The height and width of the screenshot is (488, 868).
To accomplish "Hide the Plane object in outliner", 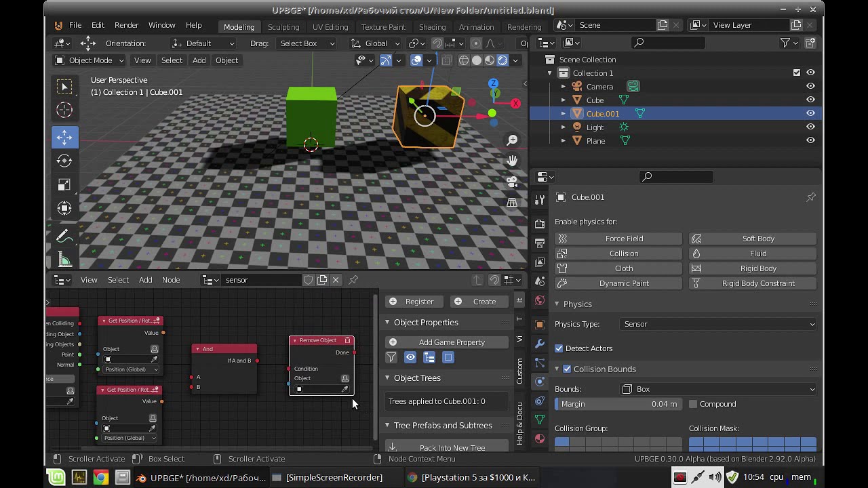I will (x=810, y=141).
